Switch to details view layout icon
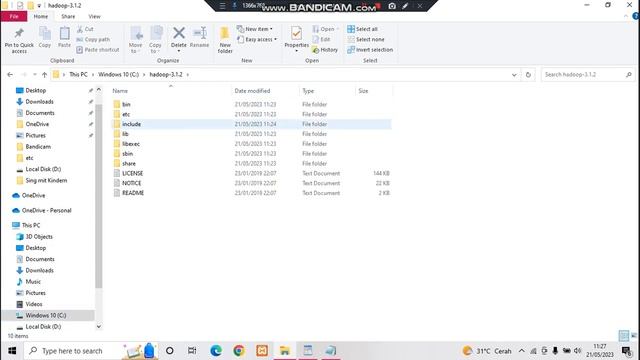The height and width of the screenshot is (360, 640). tap(623, 336)
